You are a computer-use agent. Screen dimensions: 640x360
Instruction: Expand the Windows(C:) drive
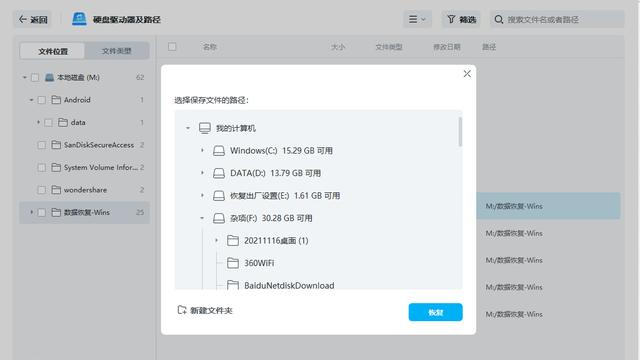tap(202, 151)
